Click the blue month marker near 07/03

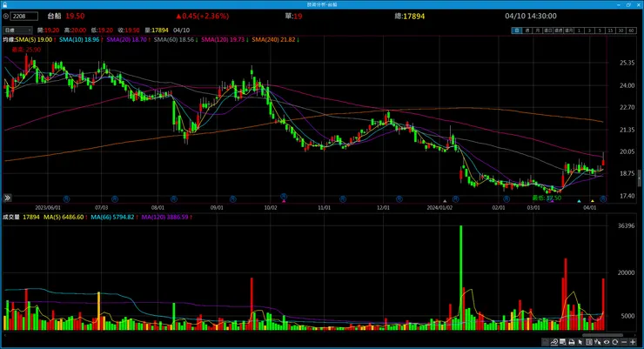pos(115,199)
